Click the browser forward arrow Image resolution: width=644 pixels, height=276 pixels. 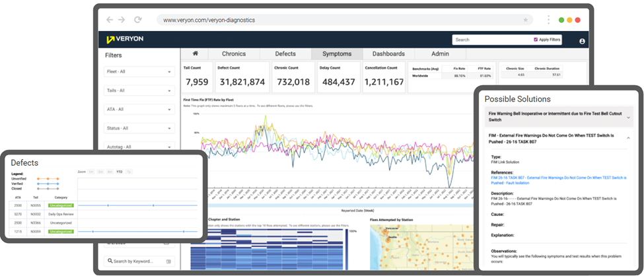pos(123,20)
